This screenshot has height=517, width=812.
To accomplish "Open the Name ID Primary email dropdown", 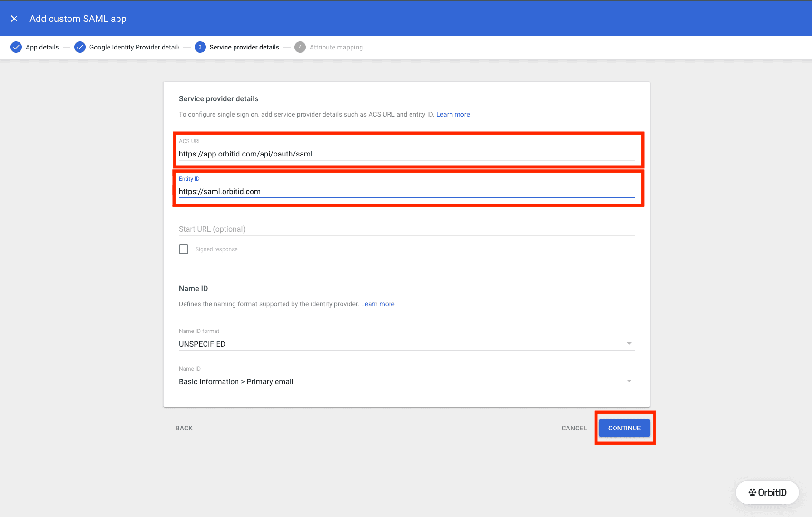I will click(x=407, y=381).
